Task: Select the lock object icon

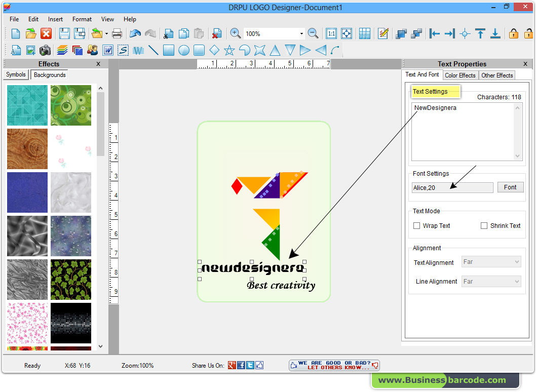Action: pyautogui.click(x=513, y=32)
